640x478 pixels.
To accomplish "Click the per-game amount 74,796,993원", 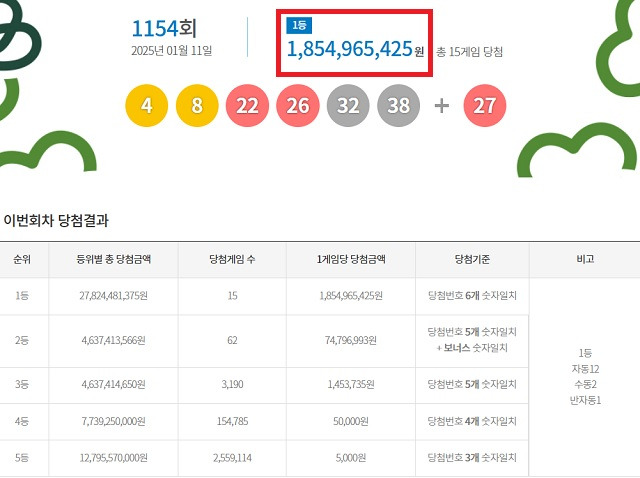I will [351, 340].
